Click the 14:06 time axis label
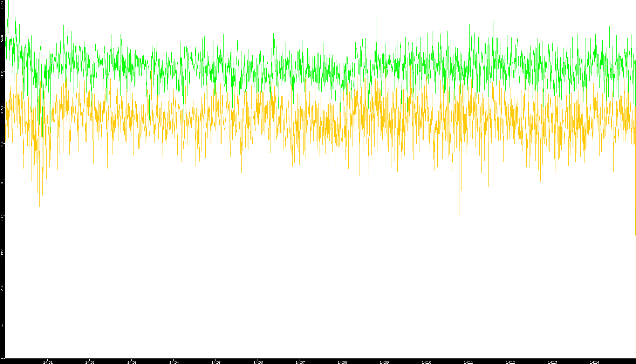 [258, 362]
